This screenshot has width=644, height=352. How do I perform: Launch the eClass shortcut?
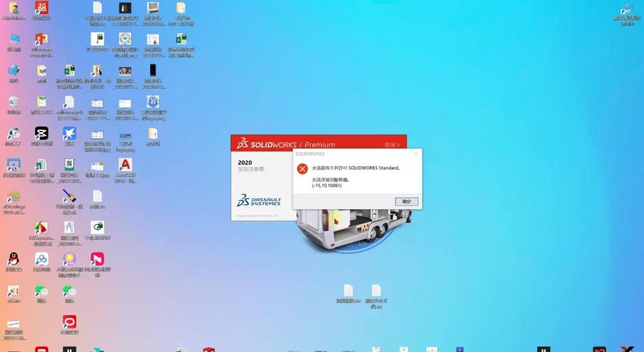(x=13, y=294)
